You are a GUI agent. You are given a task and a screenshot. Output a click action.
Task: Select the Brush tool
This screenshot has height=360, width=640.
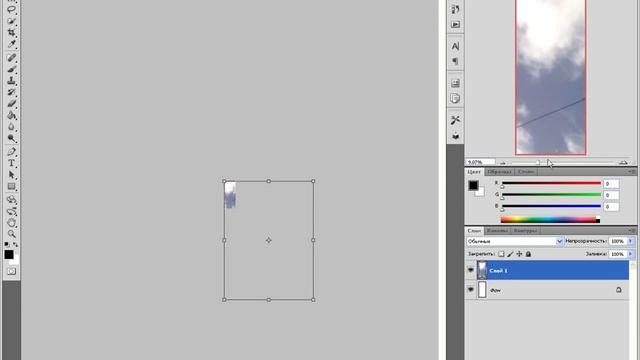[x=11, y=69]
